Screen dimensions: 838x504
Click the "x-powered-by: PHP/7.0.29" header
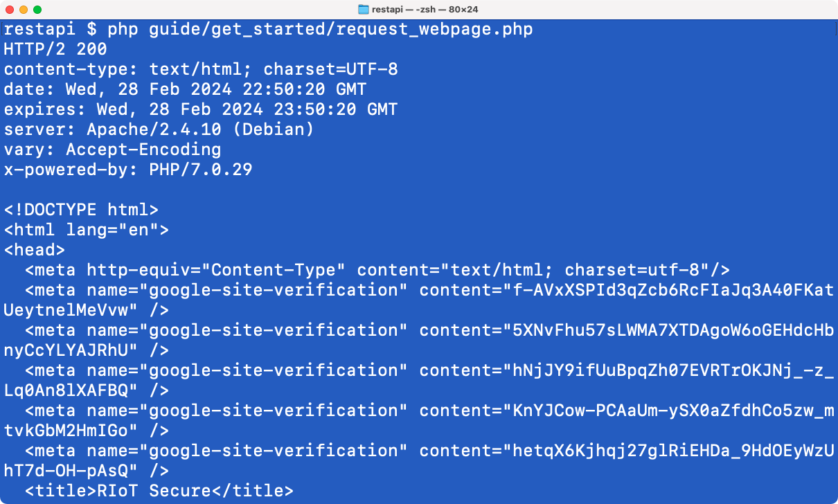(x=128, y=170)
